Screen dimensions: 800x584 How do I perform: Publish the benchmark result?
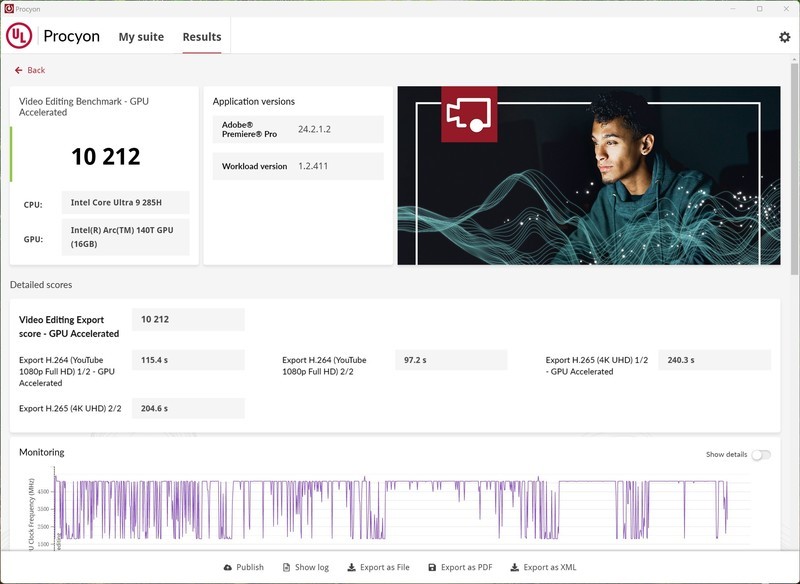click(x=243, y=567)
